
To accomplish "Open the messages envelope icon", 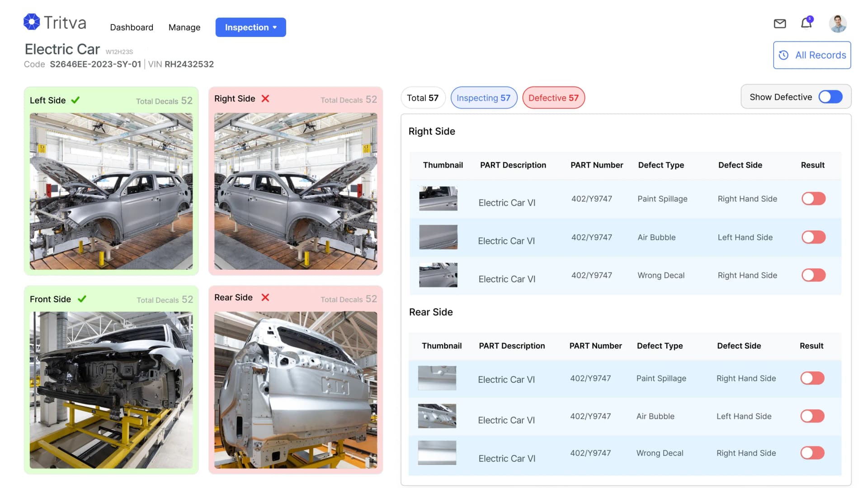I will 779,23.
